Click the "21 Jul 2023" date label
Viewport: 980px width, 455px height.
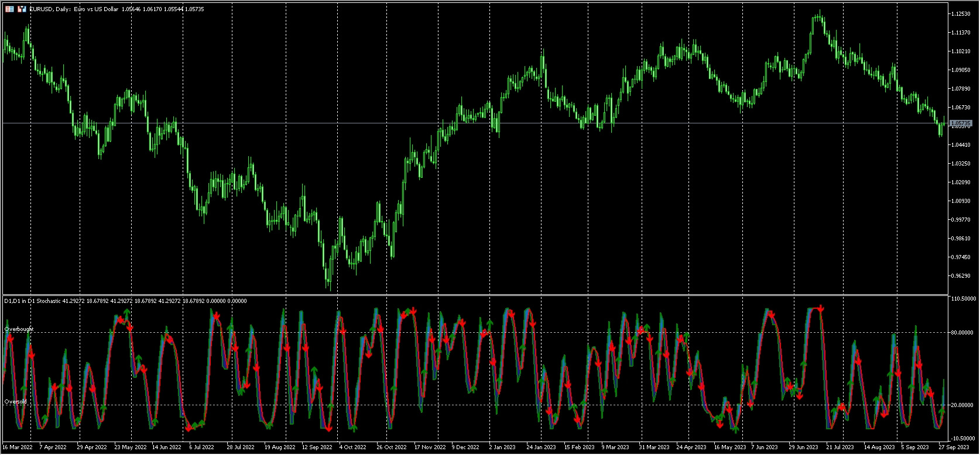840,447
